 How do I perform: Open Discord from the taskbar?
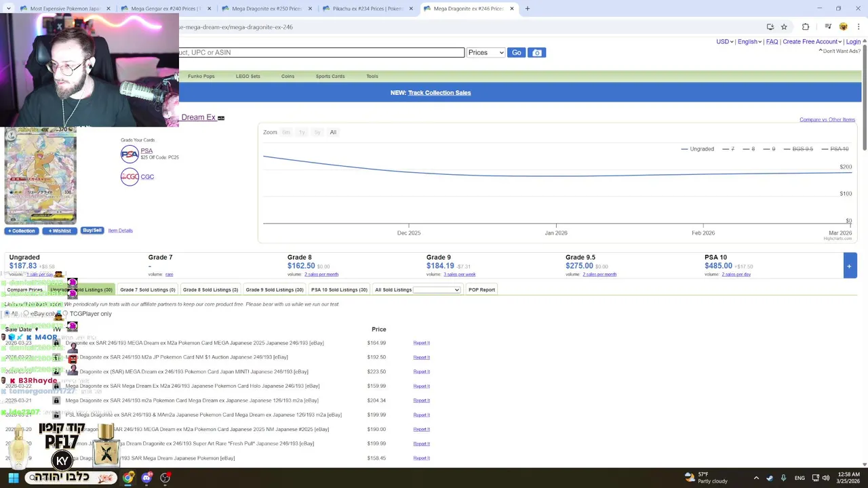pyautogui.click(x=146, y=478)
